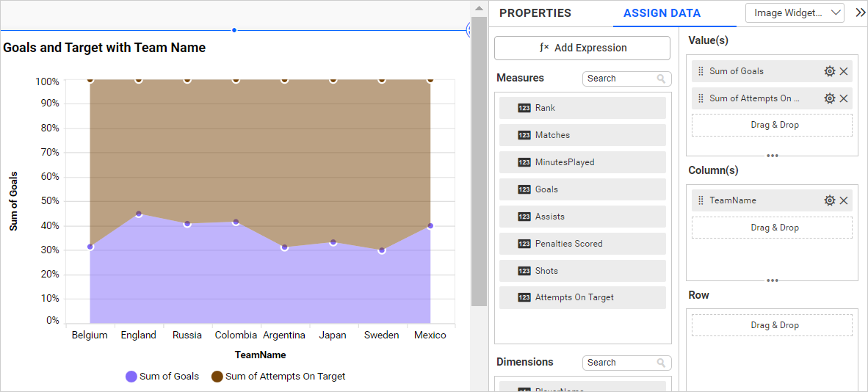
Task: Open the Image Widget dropdown
Action: pyautogui.click(x=795, y=12)
